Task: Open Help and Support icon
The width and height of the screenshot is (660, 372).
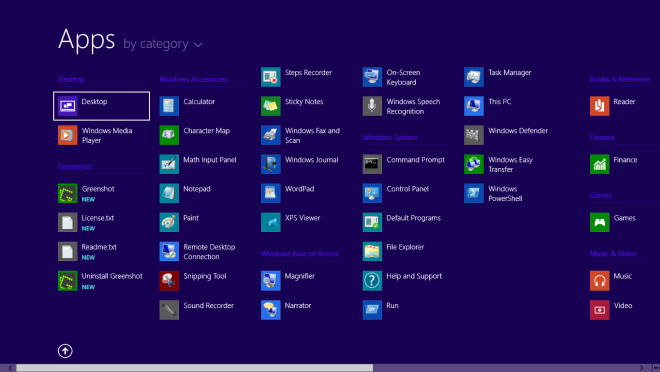Action: (373, 281)
